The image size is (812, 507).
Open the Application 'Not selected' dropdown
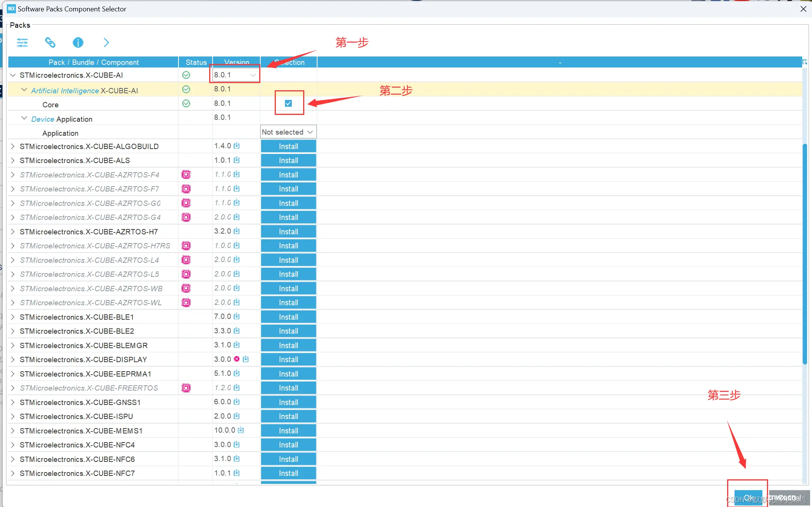[288, 132]
